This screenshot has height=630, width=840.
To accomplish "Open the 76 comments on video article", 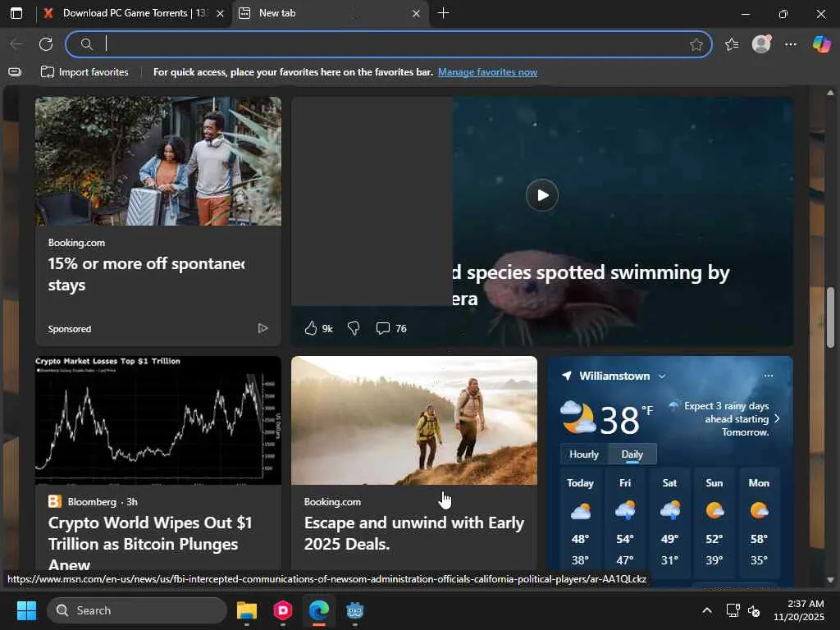I will [x=391, y=328].
